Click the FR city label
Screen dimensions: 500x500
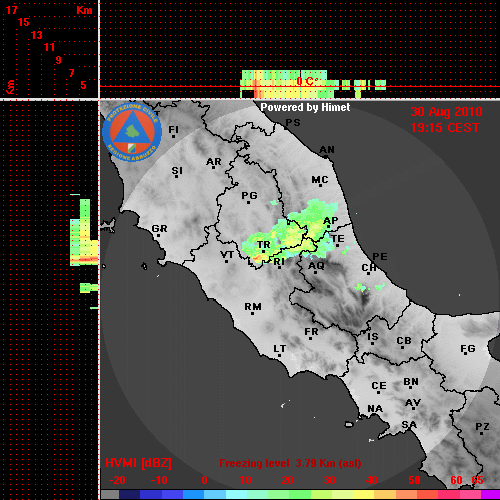click(311, 332)
